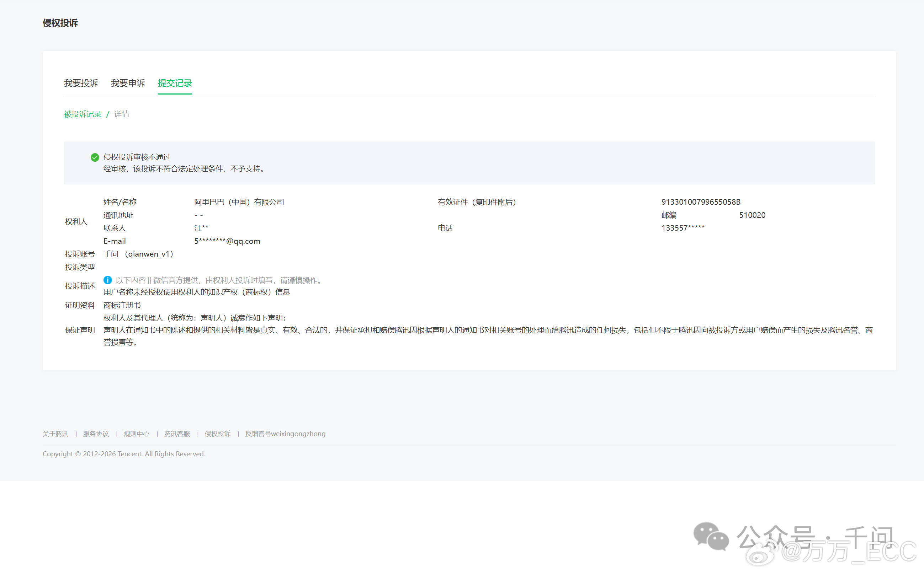Image resolution: width=924 pixels, height=575 pixels.
Task: Click the WeChat logo in the watermark
Action: point(711,536)
